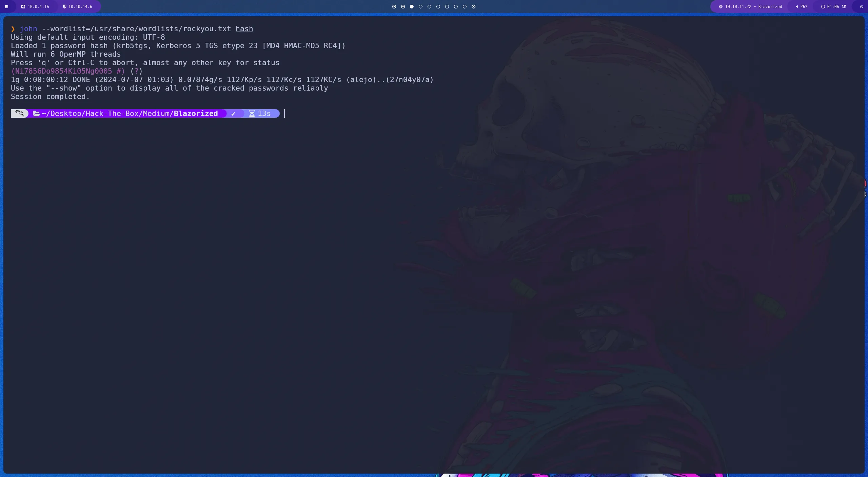Viewport: 868px width, 477px height.
Task: Click the checkmark success indicator in the prompt
Action: 234,113
